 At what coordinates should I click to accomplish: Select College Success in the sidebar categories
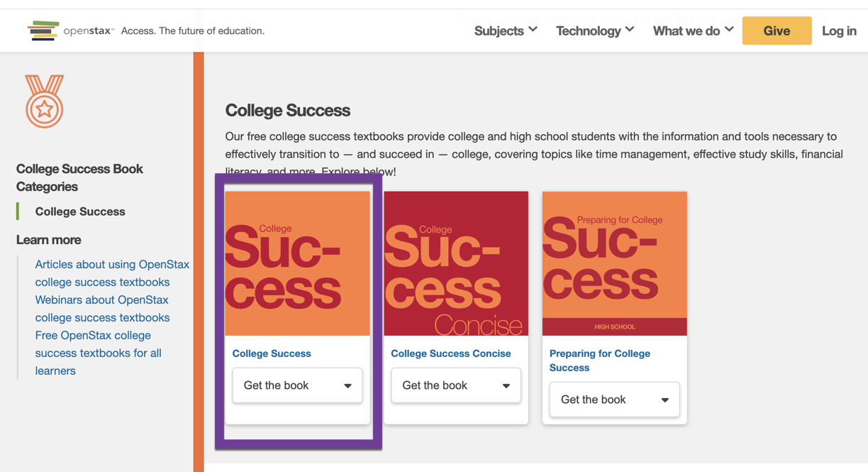[79, 211]
